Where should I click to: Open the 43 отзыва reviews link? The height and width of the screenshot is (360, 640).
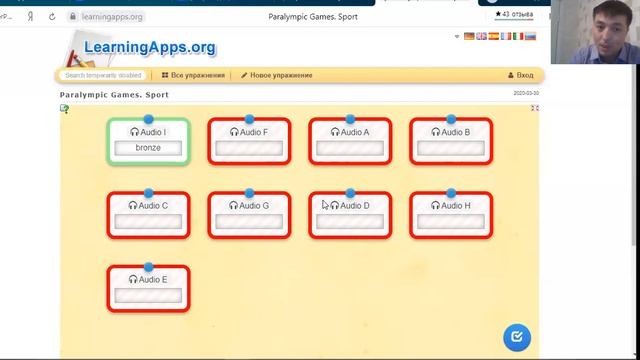[514, 14]
